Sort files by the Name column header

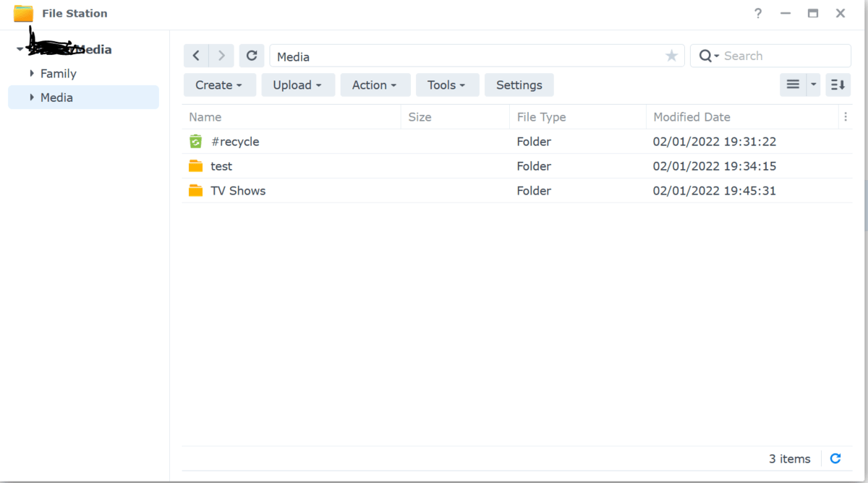(205, 116)
